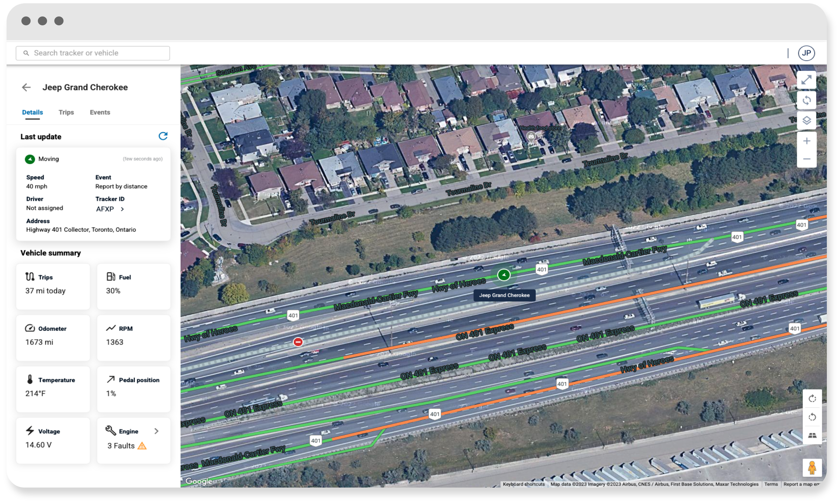Image resolution: width=840 pixels, height=504 pixels.
Task: Click the Not assigned driver value
Action: click(x=44, y=208)
